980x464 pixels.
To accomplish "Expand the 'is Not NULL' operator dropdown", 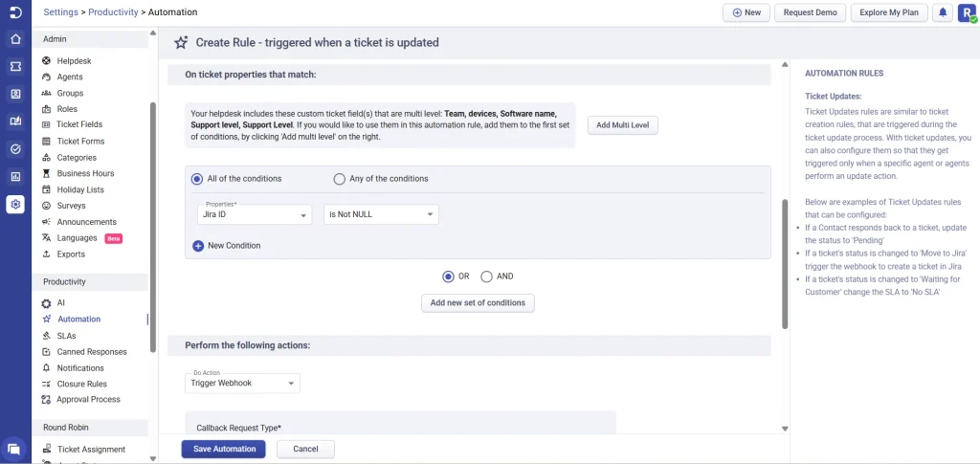I will (x=381, y=215).
